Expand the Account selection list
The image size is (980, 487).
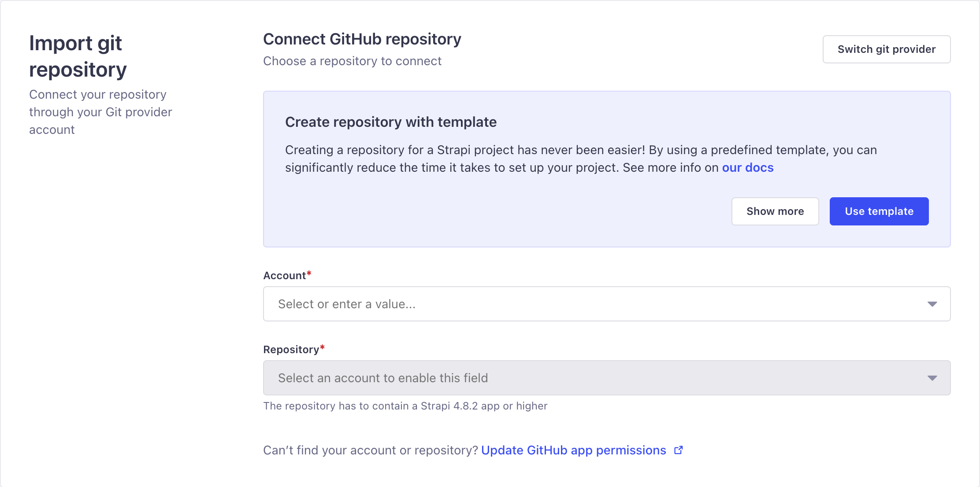[x=932, y=304]
